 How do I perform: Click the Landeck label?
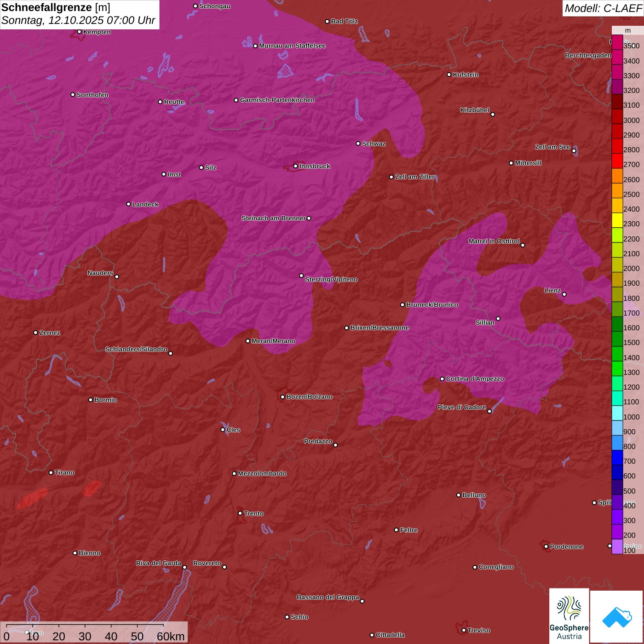[145, 205]
